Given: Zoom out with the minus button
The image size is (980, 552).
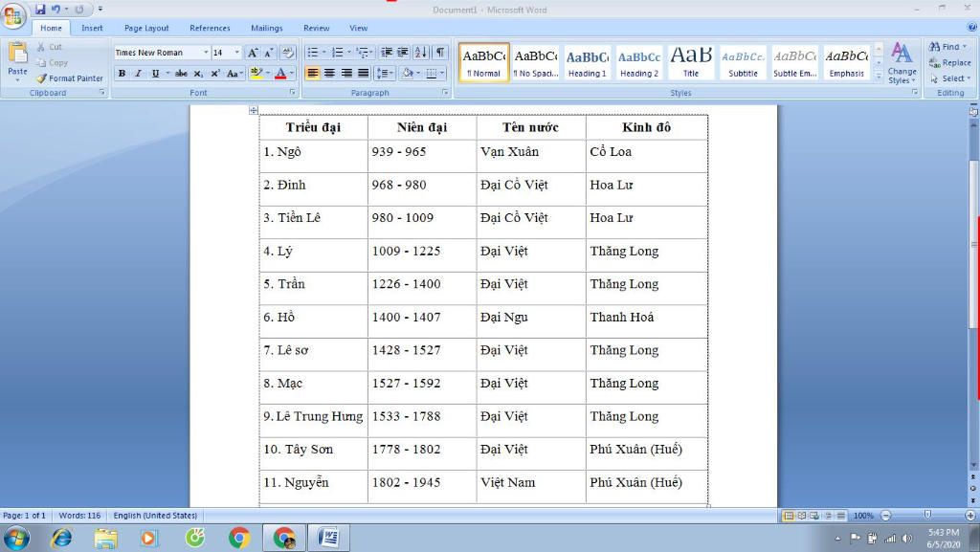Looking at the screenshot, I should 885,516.
